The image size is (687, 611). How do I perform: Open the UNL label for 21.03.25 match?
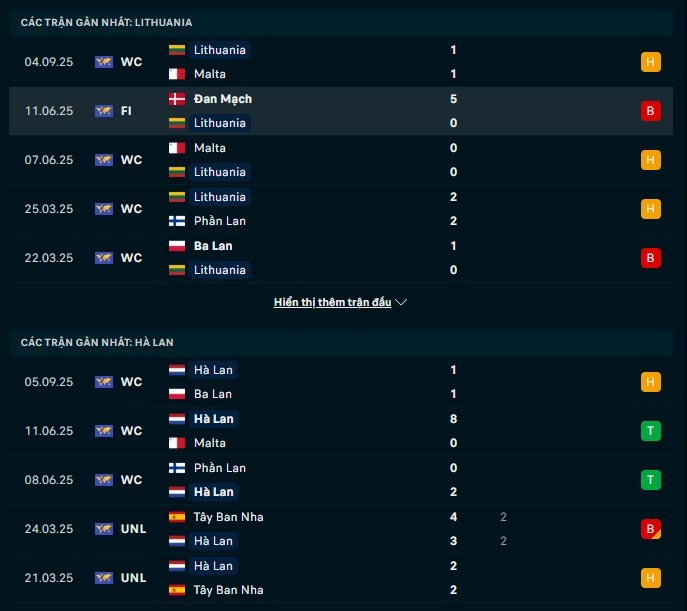coord(133,578)
